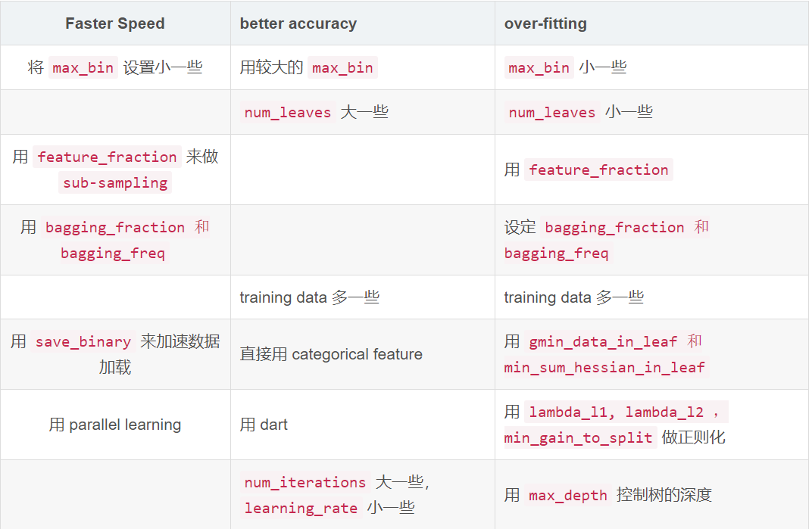Click the over-fitting column header
This screenshot has width=812, height=529.
click(x=545, y=23)
